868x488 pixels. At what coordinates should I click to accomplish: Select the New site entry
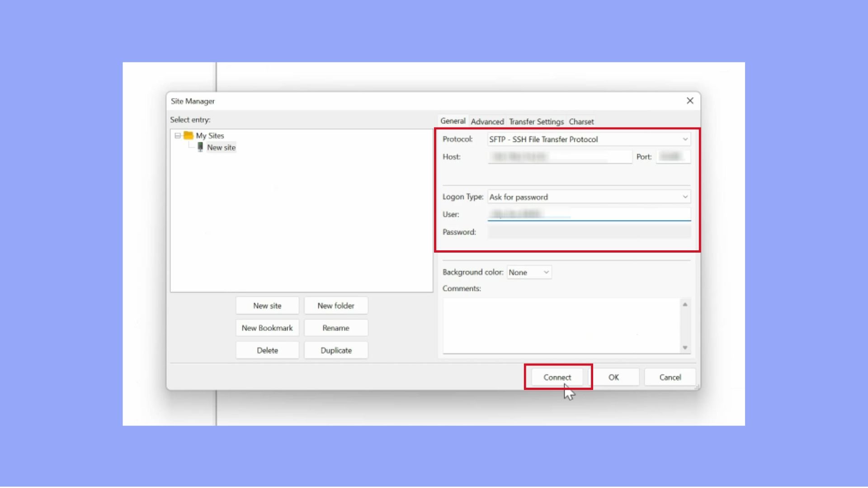(x=221, y=147)
